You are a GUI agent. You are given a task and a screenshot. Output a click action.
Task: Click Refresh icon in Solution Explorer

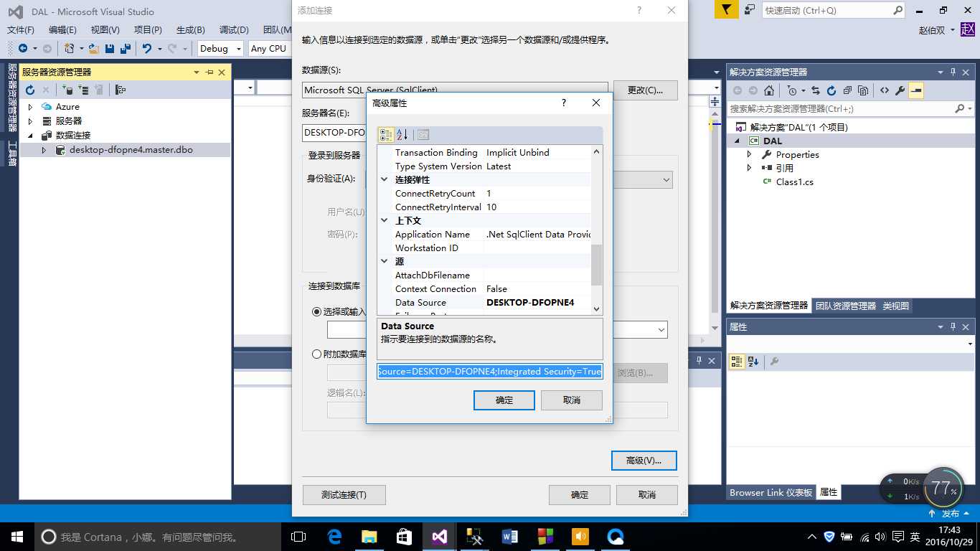831,90
